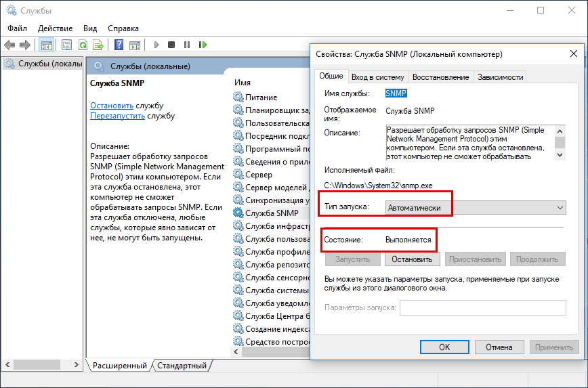Open the Файл menu
The width and height of the screenshot is (588, 388).
[17, 28]
